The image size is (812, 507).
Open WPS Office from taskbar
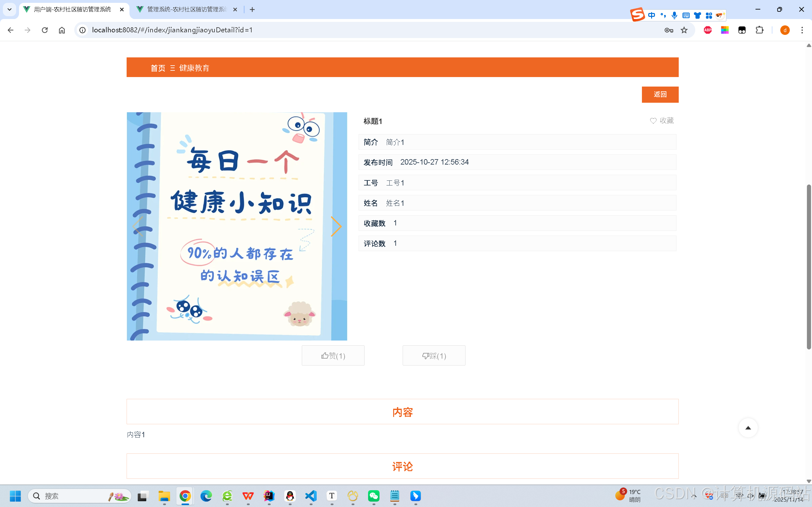click(248, 496)
